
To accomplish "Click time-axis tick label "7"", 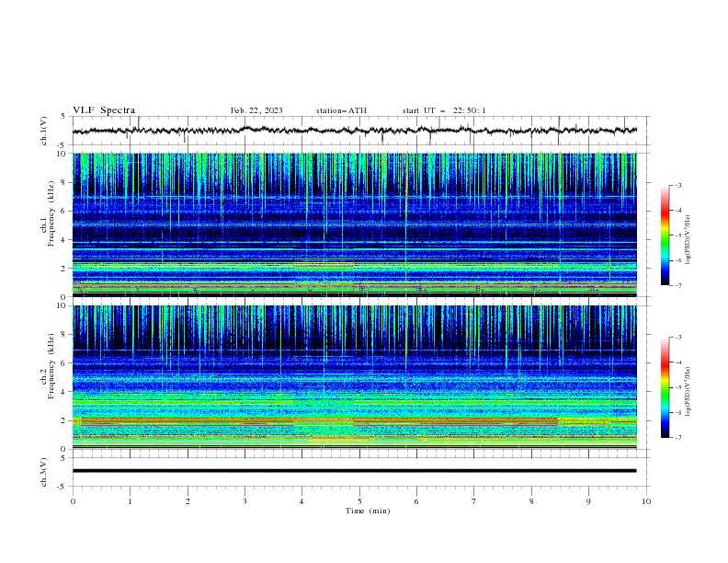I will pyautogui.click(x=473, y=501).
